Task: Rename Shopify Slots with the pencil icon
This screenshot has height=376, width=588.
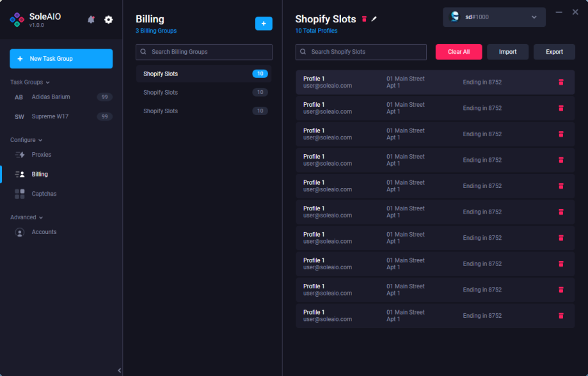Action: pyautogui.click(x=374, y=19)
